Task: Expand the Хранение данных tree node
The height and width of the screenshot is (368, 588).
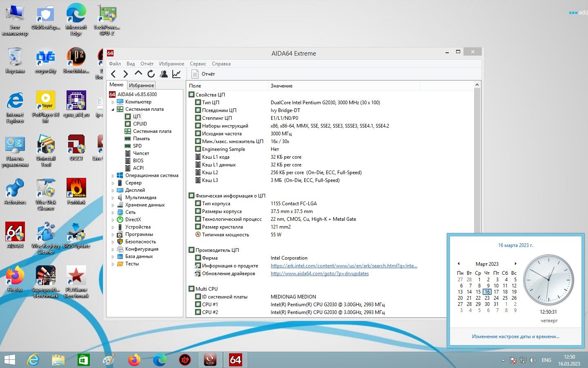Action: (x=113, y=205)
